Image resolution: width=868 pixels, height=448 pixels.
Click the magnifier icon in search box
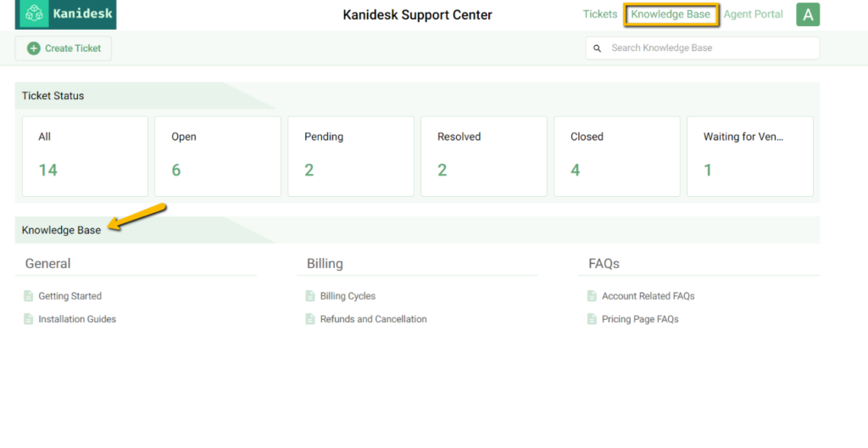tap(598, 48)
